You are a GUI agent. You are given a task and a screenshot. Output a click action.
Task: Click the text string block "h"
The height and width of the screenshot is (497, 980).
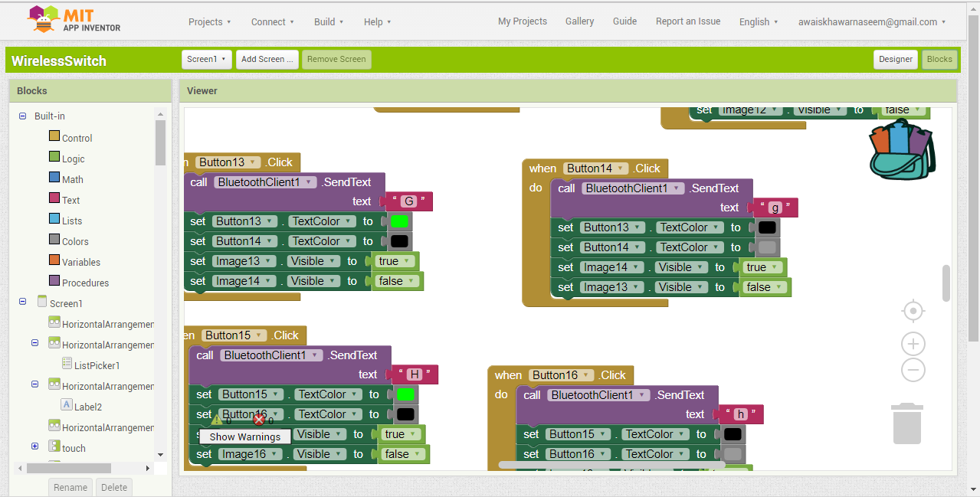pyautogui.click(x=739, y=414)
